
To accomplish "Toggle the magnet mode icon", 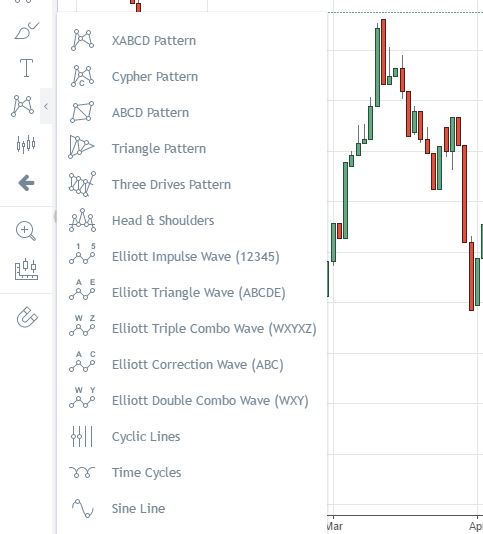I will point(27,317).
